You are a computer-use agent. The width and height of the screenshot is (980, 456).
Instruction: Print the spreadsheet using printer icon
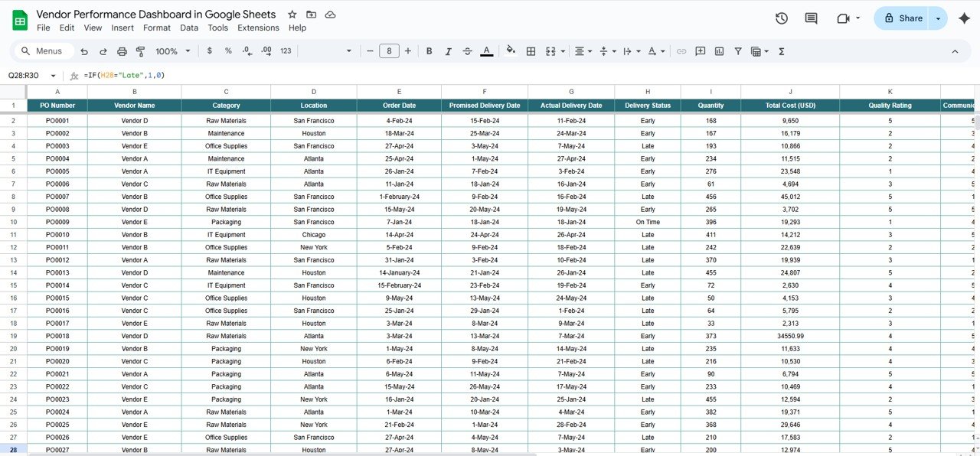pos(122,51)
